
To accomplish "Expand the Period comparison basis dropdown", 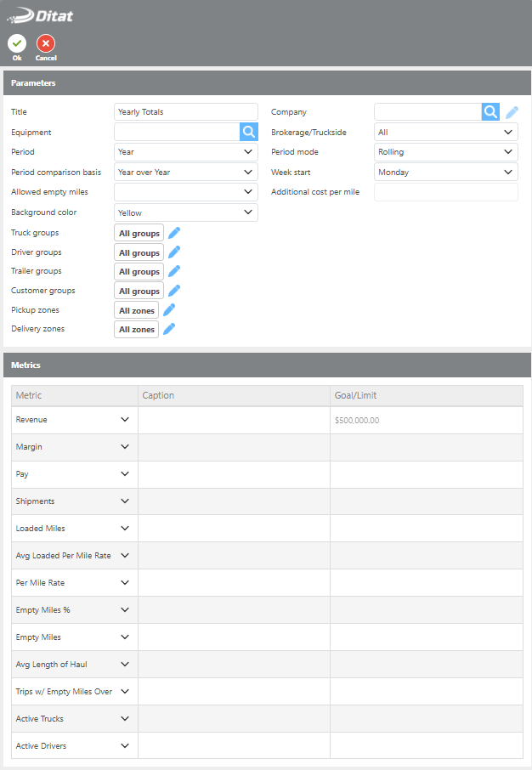I will click(x=185, y=173).
